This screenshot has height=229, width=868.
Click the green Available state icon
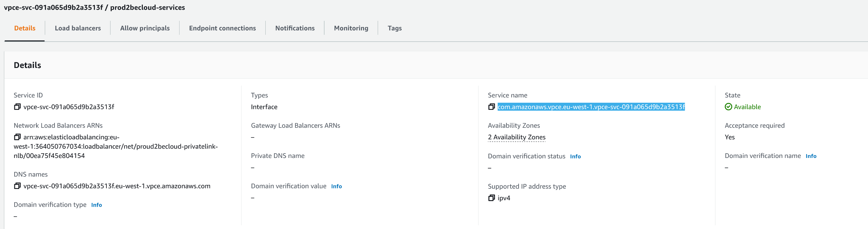[x=728, y=107]
